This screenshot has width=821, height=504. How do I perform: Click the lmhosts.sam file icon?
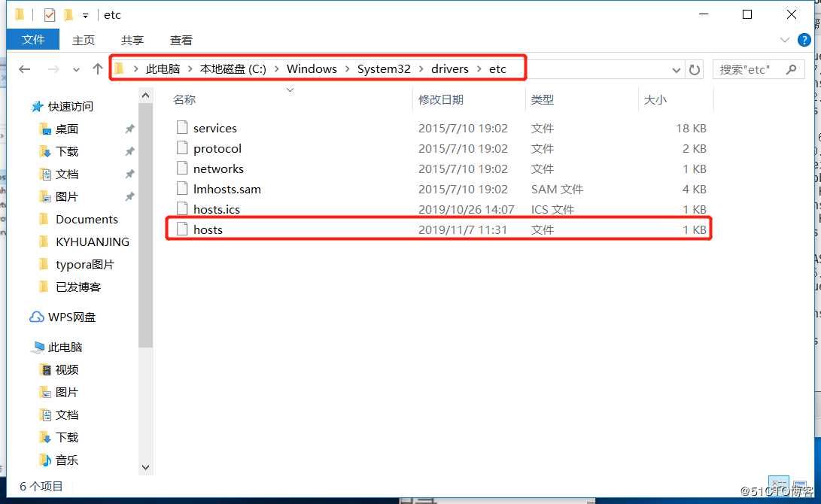point(181,188)
